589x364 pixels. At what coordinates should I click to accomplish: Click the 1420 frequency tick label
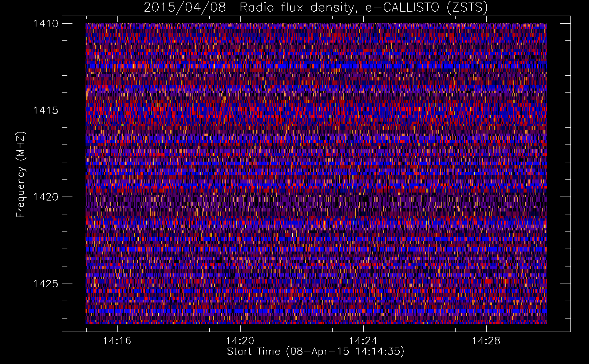(46, 197)
